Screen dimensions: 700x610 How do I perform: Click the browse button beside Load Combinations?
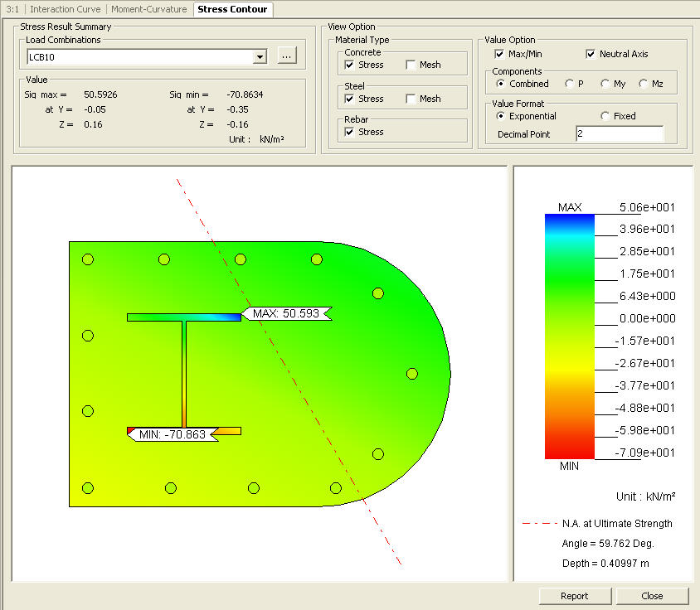(287, 56)
